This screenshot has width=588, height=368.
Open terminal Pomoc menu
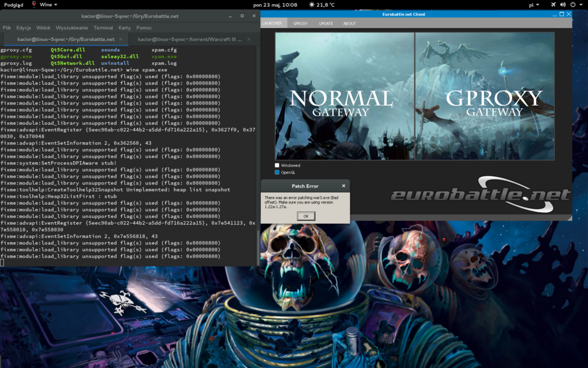click(144, 28)
